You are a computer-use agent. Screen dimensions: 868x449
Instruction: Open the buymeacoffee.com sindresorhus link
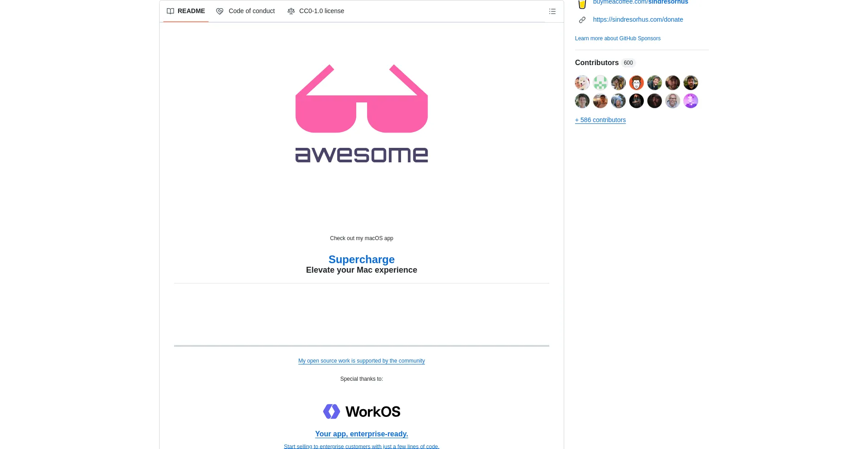[640, 2]
